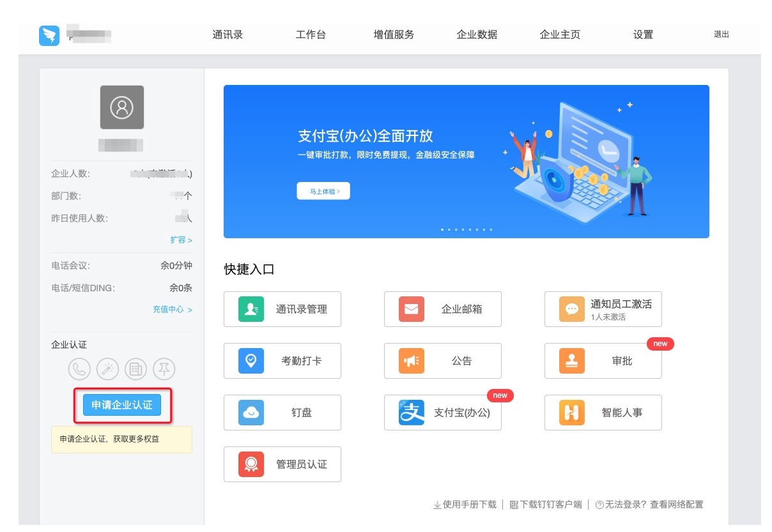Click the 考勤打卡 location check icon
The image size is (772, 532).
251,361
